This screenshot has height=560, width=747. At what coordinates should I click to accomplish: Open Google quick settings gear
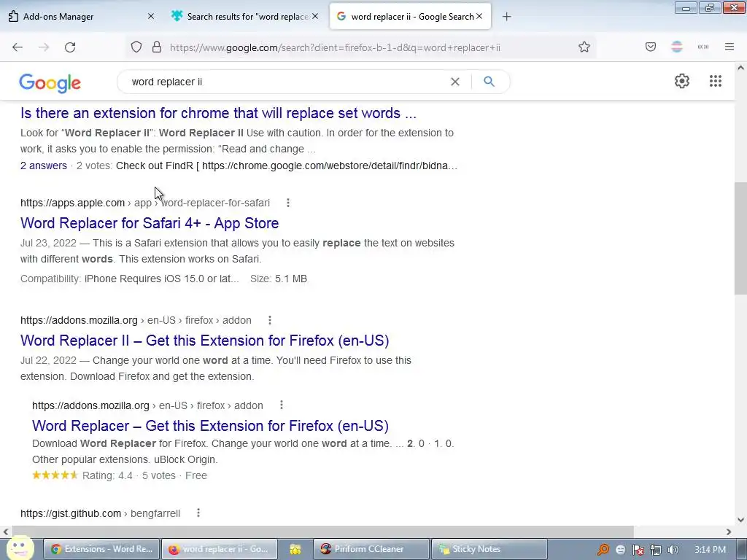pos(682,81)
